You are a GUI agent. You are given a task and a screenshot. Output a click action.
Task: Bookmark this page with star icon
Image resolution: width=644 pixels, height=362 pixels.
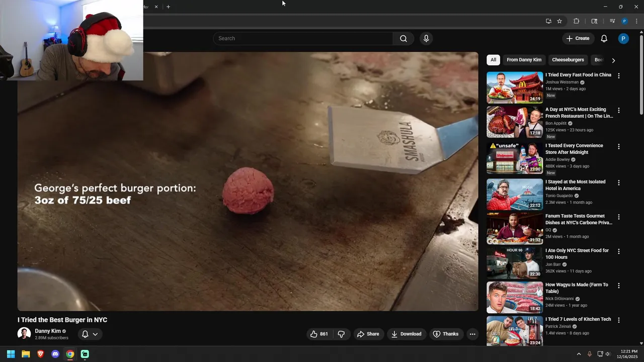[x=559, y=21]
